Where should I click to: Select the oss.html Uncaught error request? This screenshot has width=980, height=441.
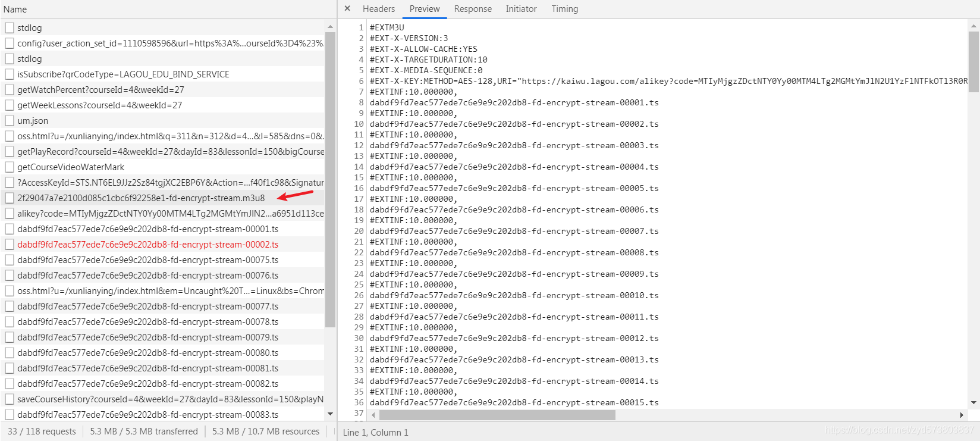click(162, 291)
